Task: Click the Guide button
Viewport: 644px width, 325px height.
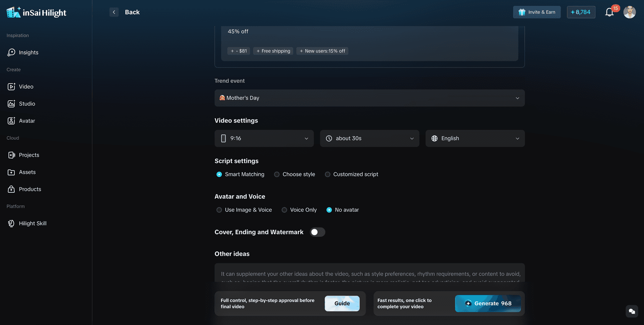Action: [x=342, y=304]
